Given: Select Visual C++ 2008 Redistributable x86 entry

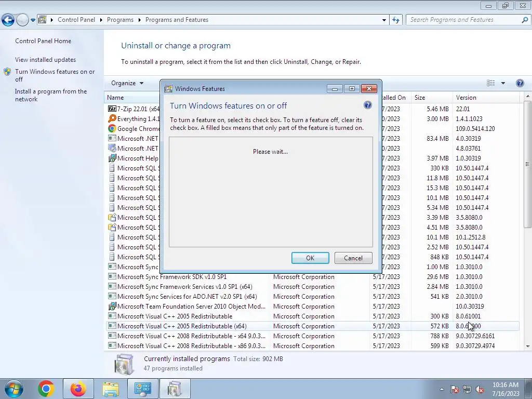Looking at the screenshot, I should pyautogui.click(x=313, y=345).
